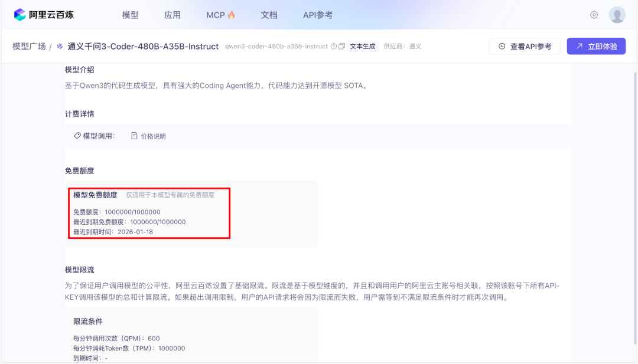This screenshot has height=364, width=638.
Task: Click the tag icon beside 模型调用
Action: pos(77,136)
